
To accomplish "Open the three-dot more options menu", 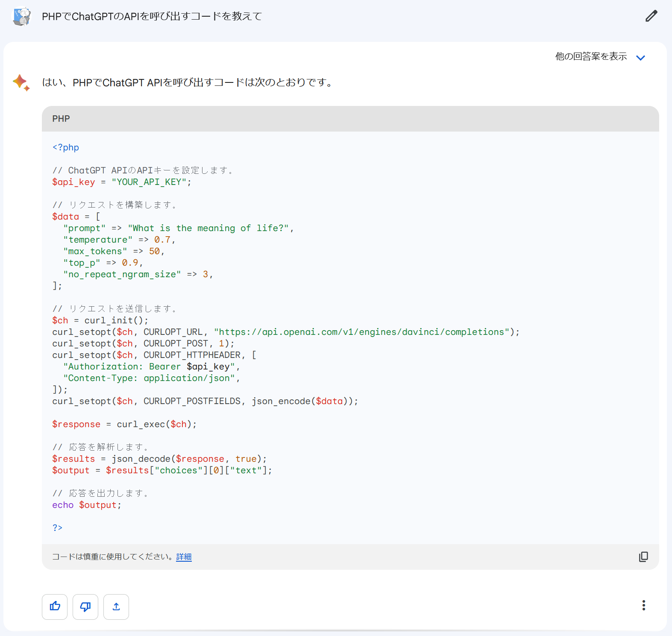I will tap(643, 605).
